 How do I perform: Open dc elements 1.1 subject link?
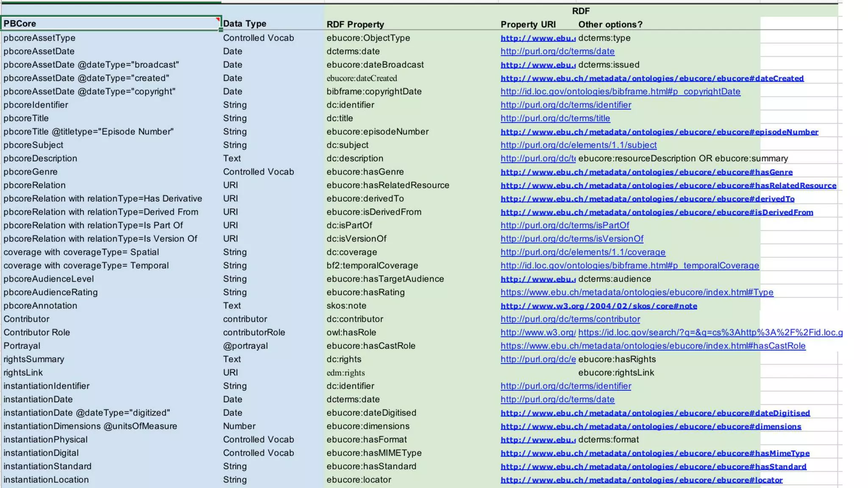579,145
